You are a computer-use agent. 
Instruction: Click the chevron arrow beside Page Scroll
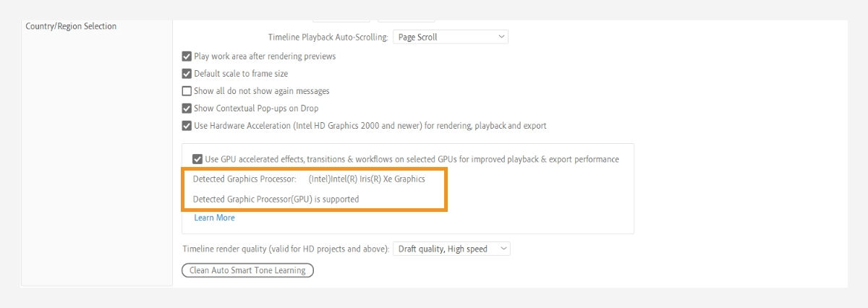502,37
